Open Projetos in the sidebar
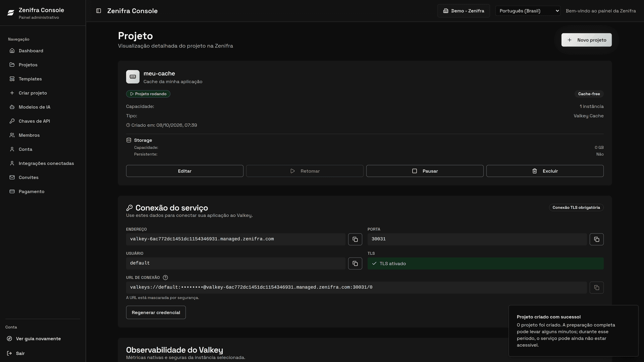 [43, 65]
